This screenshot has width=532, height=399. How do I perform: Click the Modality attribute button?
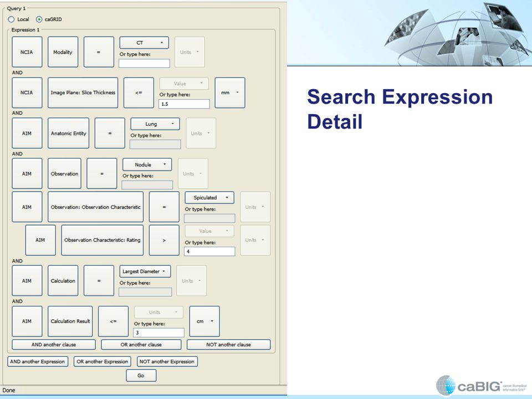[63, 52]
